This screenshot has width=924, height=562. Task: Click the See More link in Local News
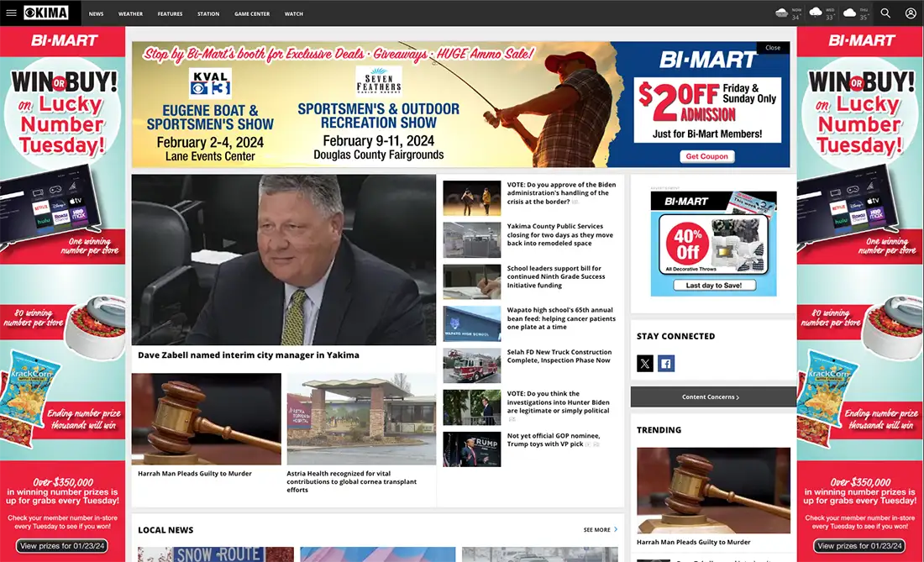coord(596,529)
